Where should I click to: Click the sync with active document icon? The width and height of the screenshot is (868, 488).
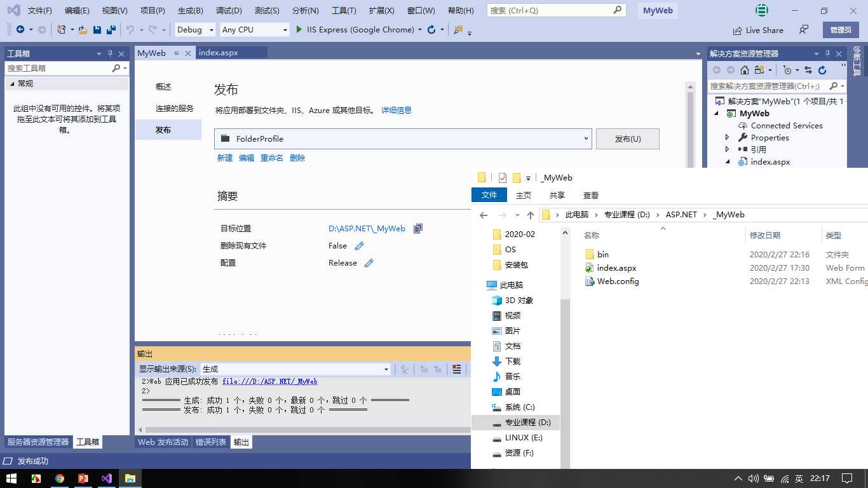click(x=808, y=70)
